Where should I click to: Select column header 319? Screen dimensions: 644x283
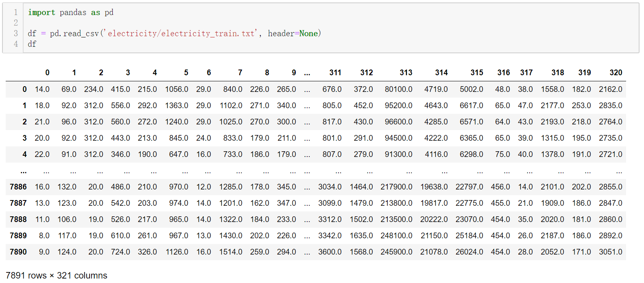(585, 73)
